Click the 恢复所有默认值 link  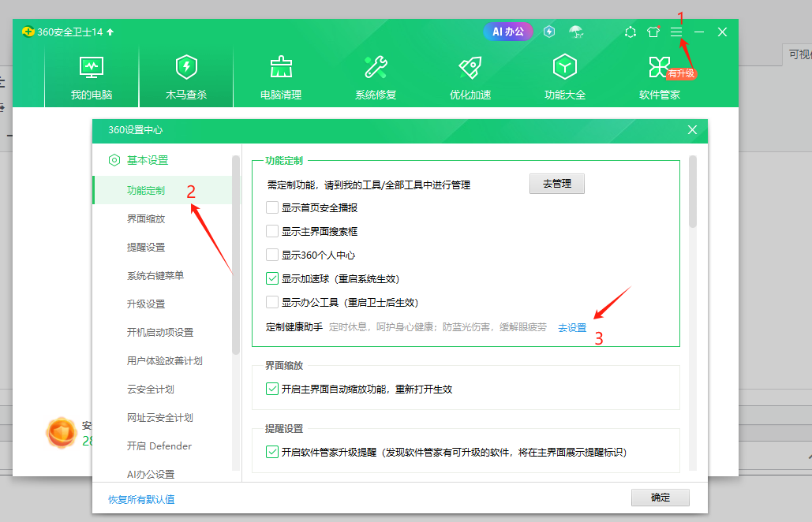(141, 499)
